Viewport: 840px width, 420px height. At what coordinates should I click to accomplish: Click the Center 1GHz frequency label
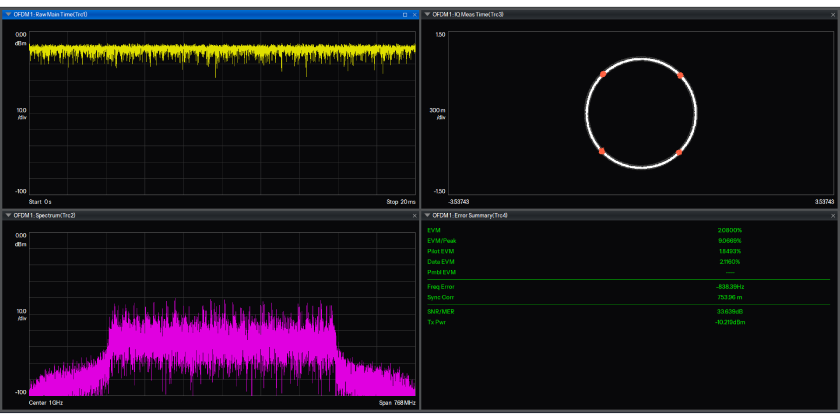[x=48, y=402]
